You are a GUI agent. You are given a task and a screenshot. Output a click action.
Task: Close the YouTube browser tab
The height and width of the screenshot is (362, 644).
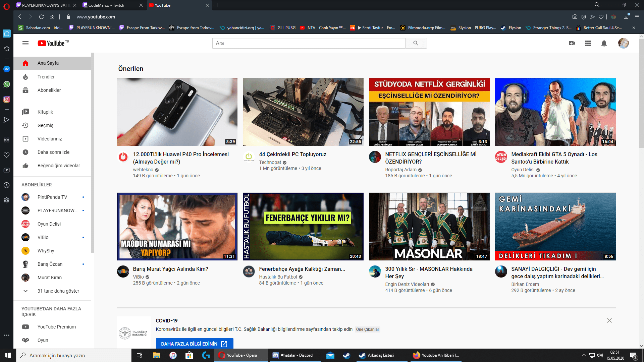207,5
